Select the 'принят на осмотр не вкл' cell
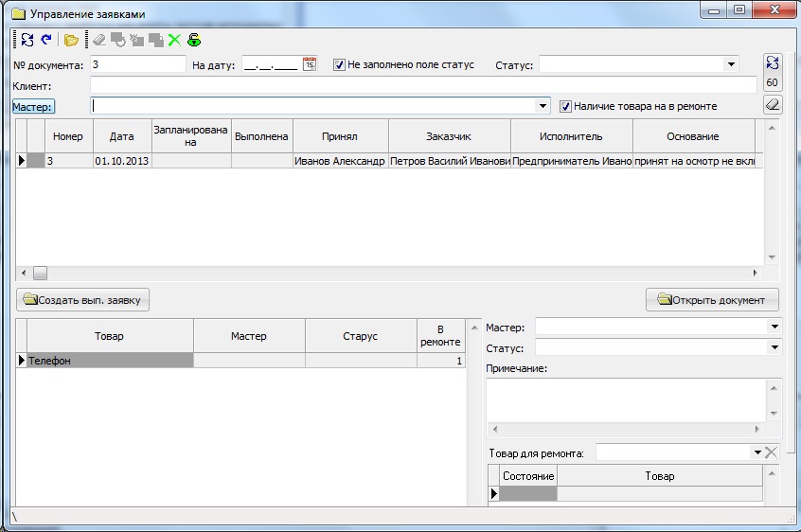Image resolution: width=801 pixels, height=532 pixels. pos(694,161)
